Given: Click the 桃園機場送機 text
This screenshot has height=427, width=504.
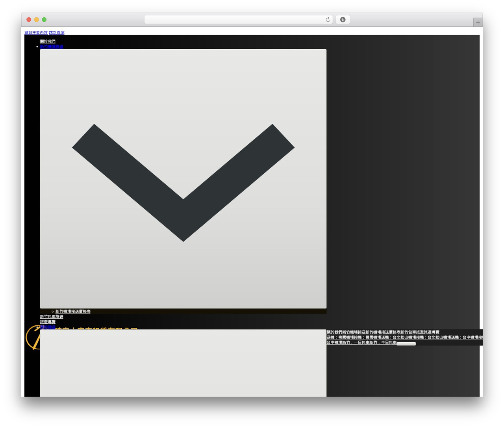Looking at the screenshot, I should click(x=377, y=338).
